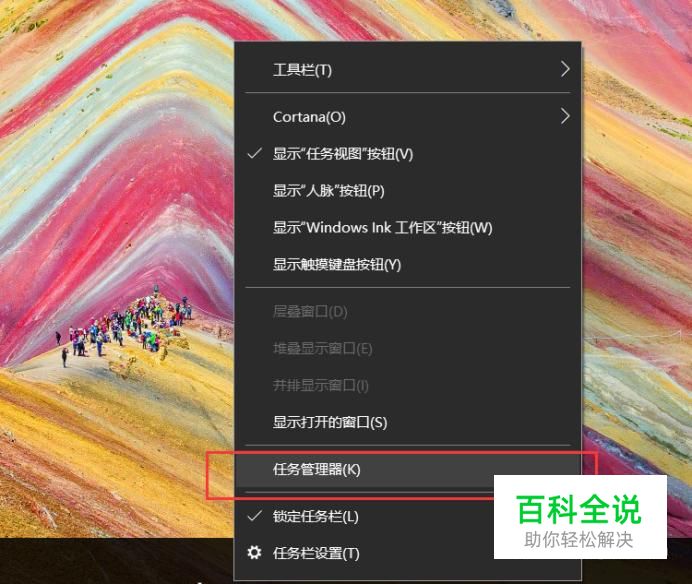Image resolution: width=692 pixels, height=584 pixels.
Task: Expand the Cortana submenu arrow
Action: 565,116
